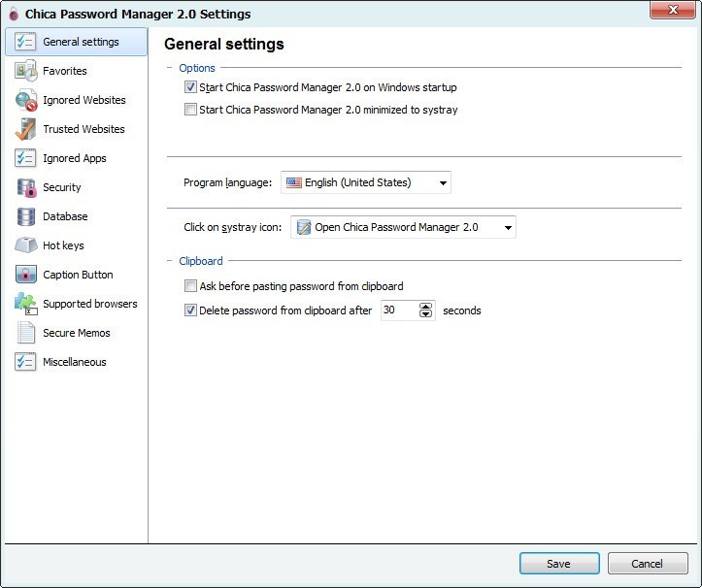Click the Clipboard group heading text
Viewport: 702px width, 588px height.
tap(201, 261)
